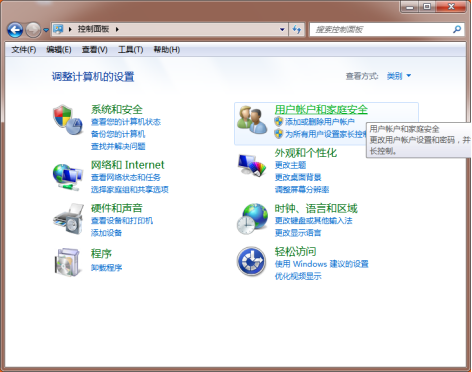Click 更改主题 link
The height and width of the screenshot is (372, 472).
[x=290, y=165]
